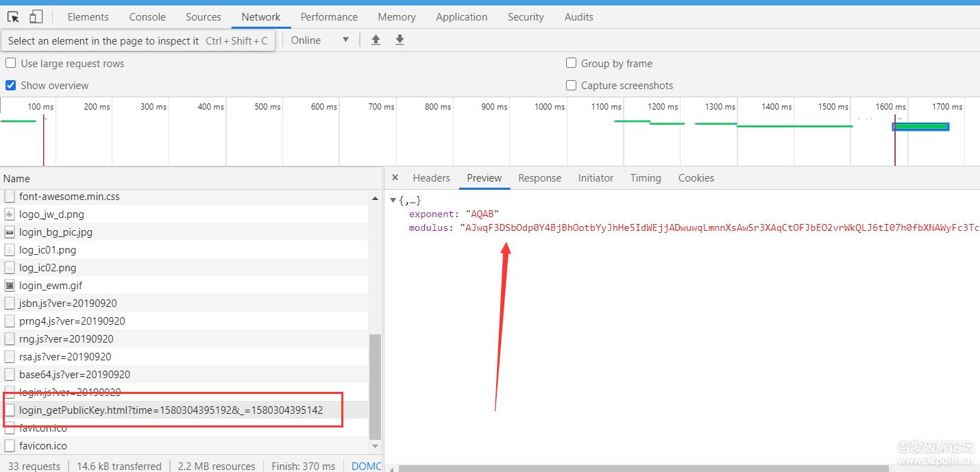Open the Online throttling dropdown
Screen dimensions: 980x472
click(319, 40)
